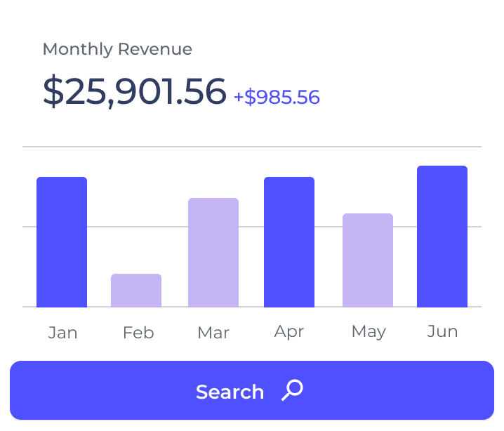Click the tallest bar for June
The image size is (504, 431).
click(442, 237)
